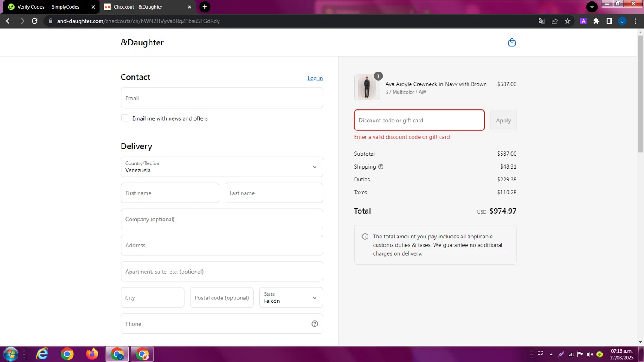644x362 pixels.
Task: Click the browser back arrow
Action: [x=9, y=21]
